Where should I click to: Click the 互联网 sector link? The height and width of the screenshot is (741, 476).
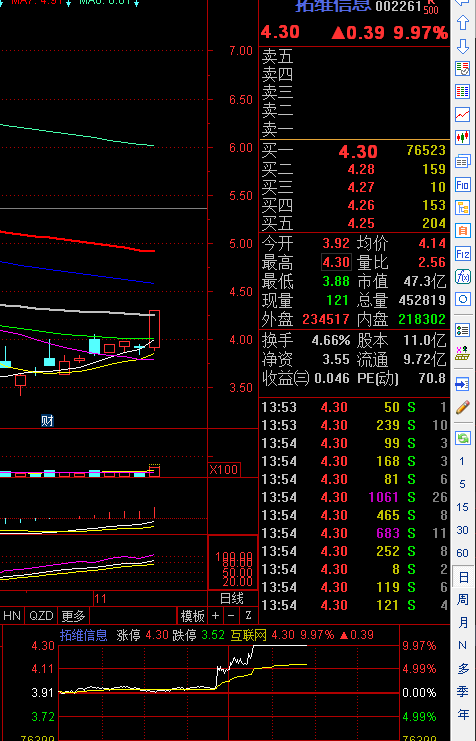coord(249,635)
